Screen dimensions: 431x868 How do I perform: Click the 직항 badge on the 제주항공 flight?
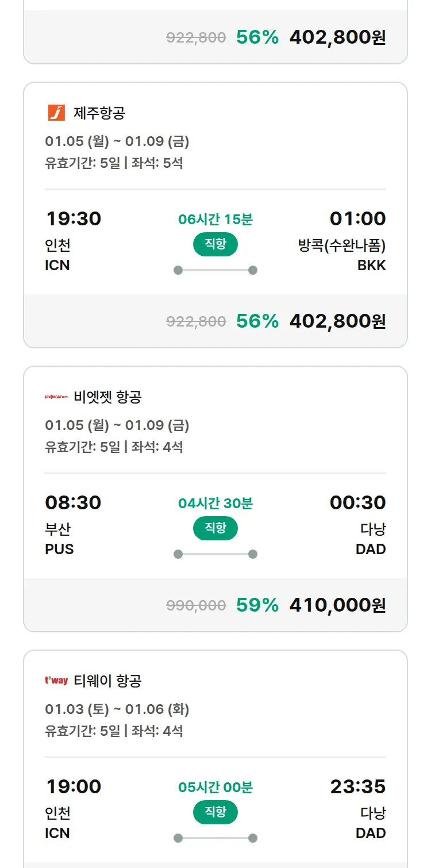tap(215, 244)
